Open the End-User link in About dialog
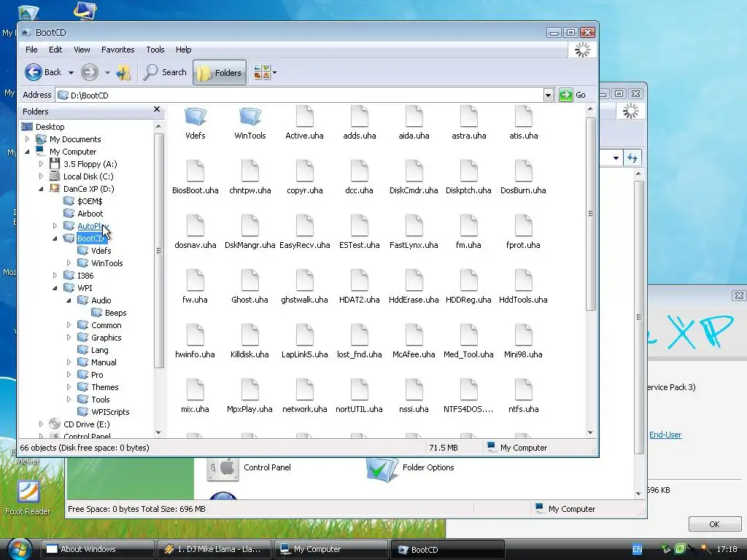Screen dimensions: 747x560 [x=665, y=435]
